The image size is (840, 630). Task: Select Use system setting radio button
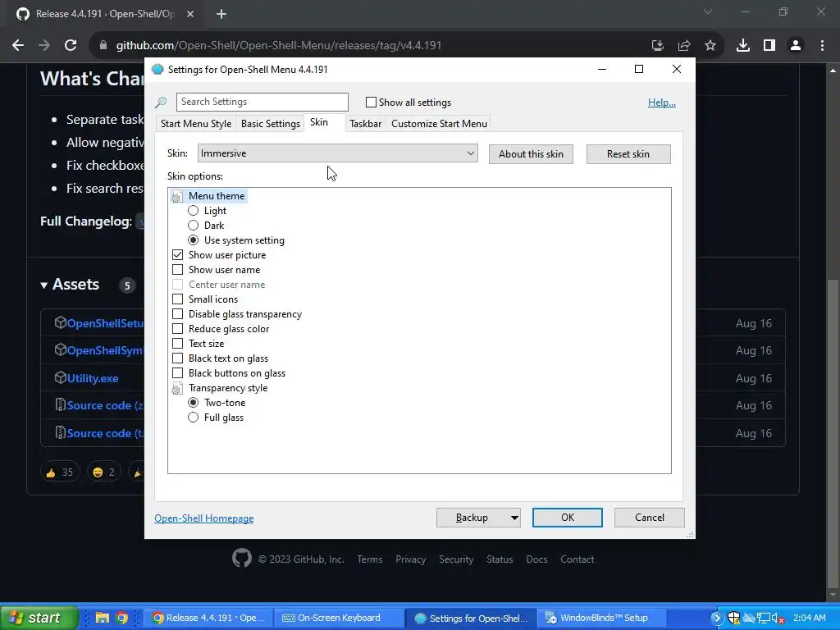193,240
